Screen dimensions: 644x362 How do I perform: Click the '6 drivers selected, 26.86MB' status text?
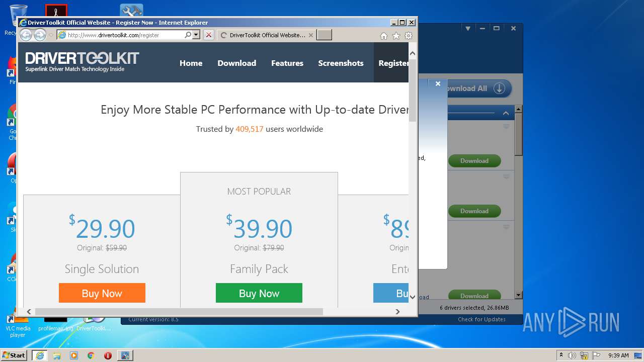(x=474, y=308)
